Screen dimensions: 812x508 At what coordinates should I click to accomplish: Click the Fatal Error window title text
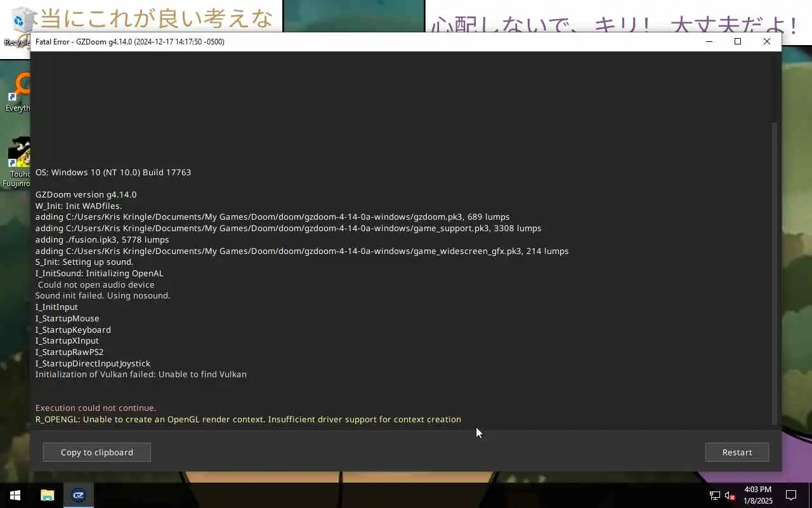(x=129, y=42)
